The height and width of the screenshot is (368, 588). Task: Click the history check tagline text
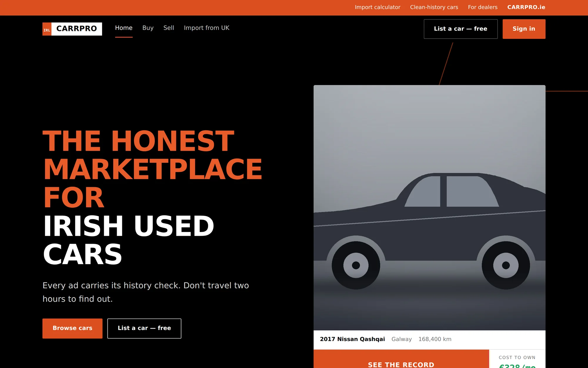(x=146, y=292)
